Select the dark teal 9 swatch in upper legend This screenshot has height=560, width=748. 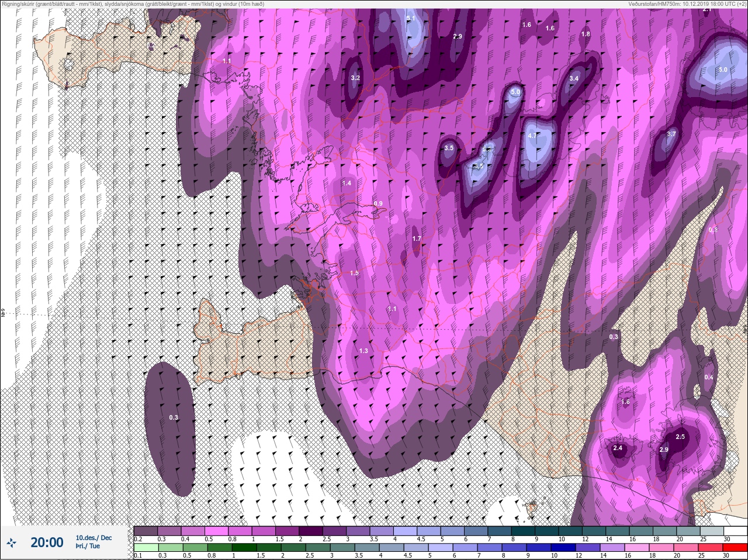(x=547, y=531)
